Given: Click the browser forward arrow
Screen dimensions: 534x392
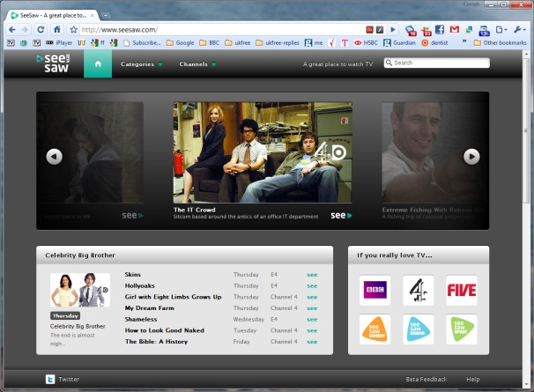Looking at the screenshot, I should (25, 30).
